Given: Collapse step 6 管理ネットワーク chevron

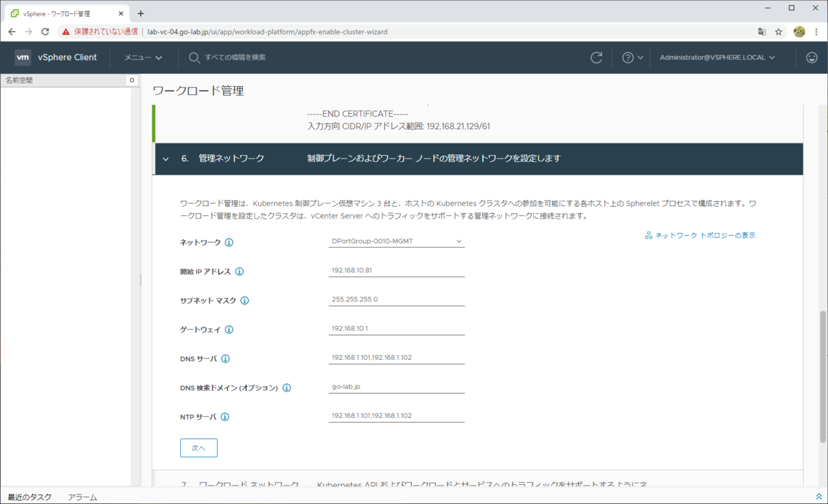Looking at the screenshot, I should click(166, 159).
